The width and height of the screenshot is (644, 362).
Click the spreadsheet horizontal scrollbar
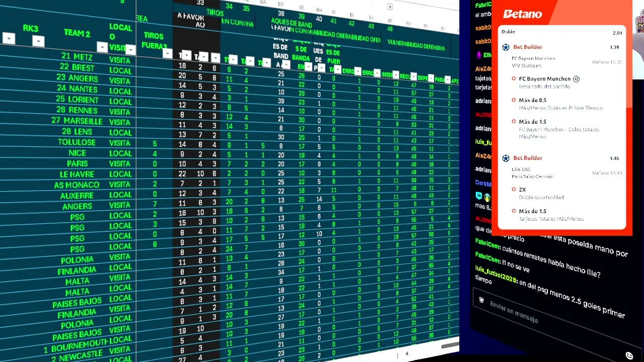(450, 346)
